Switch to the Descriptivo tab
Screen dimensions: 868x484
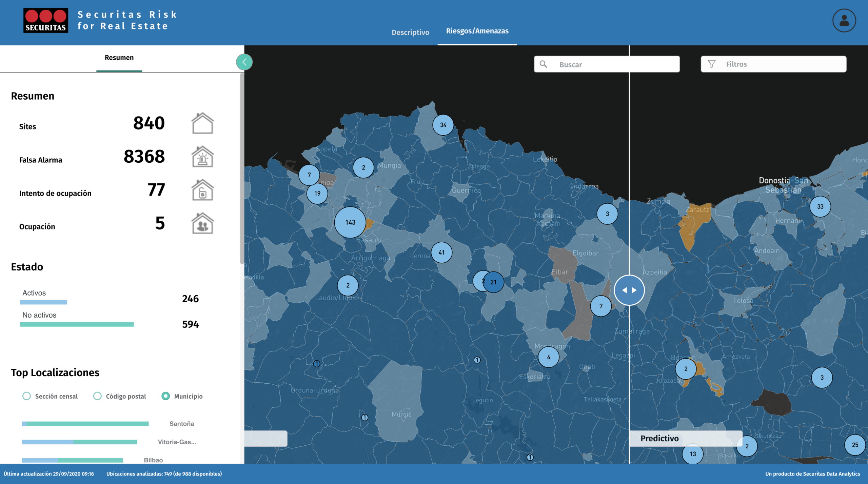pyautogui.click(x=410, y=32)
